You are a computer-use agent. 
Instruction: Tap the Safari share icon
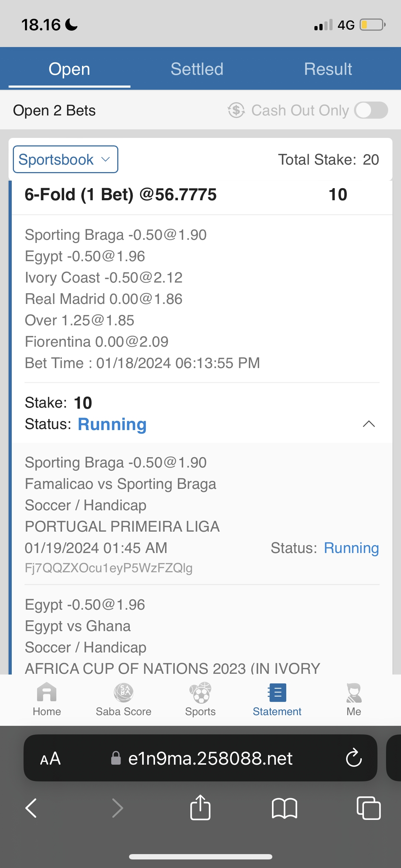tap(200, 808)
